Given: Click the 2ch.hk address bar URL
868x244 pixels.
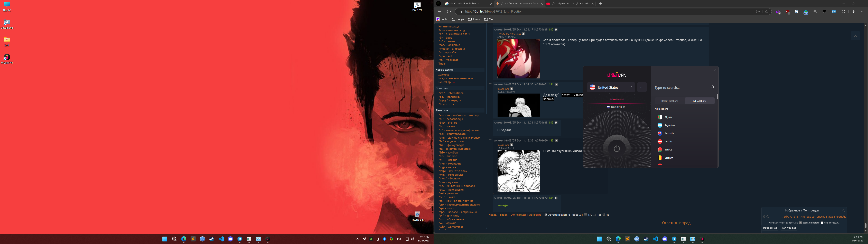Looking at the screenshot, I should point(494,12).
